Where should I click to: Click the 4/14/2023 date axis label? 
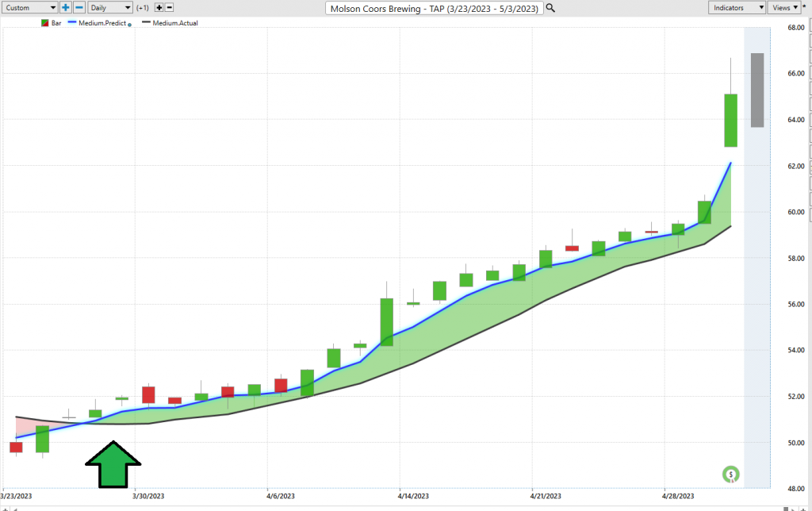pyautogui.click(x=413, y=496)
